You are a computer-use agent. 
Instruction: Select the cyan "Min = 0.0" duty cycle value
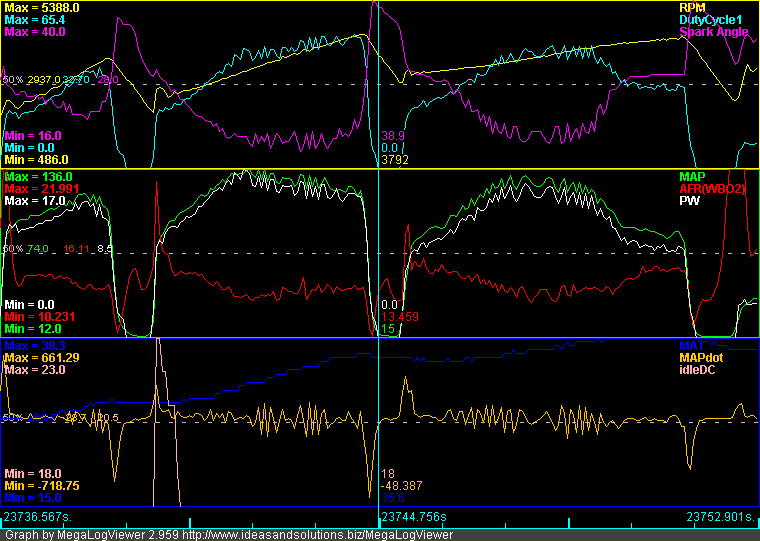tap(29, 148)
